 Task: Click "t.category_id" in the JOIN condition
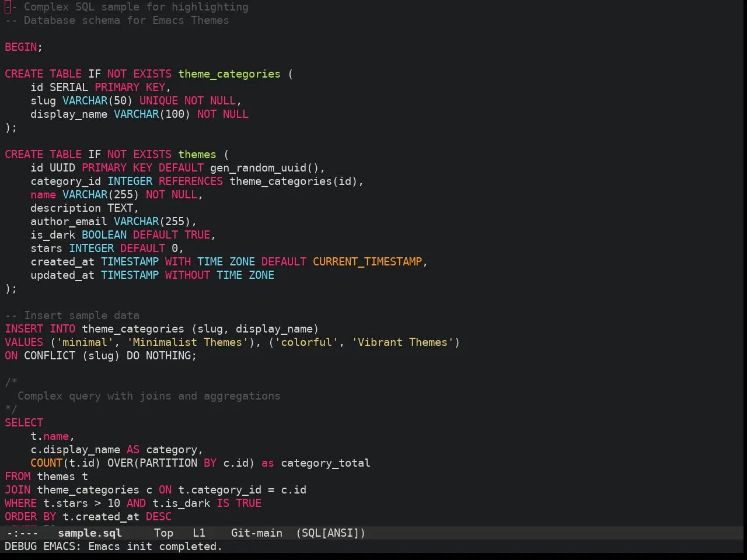[219, 490]
